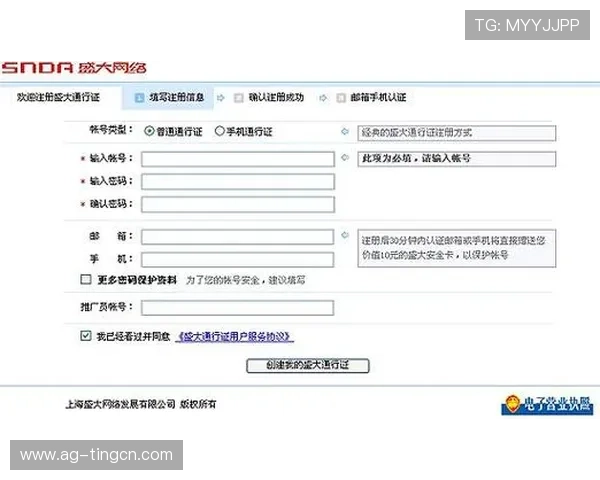Click the SNDA 盛大网络 logo
Screen dimensions: 600x480
pyautogui.click(x=74, y=68)
